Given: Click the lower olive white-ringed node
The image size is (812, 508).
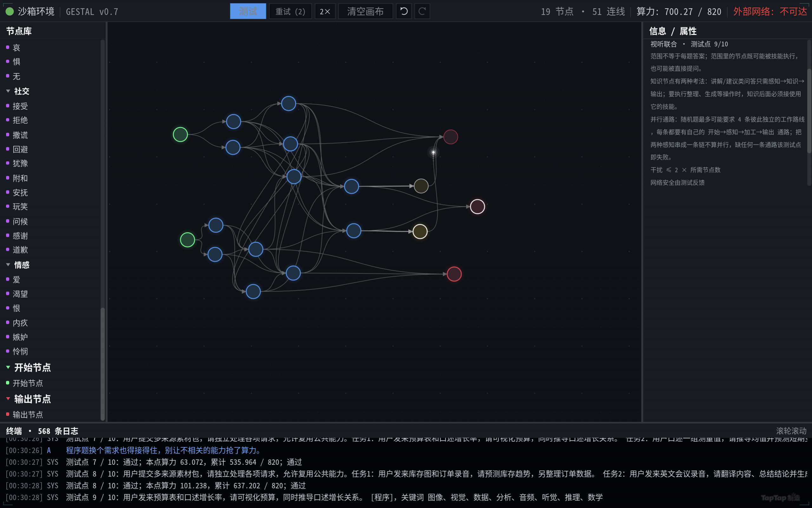Looking at the screenshot, I should pyautogui.click(x=420, y=231).
